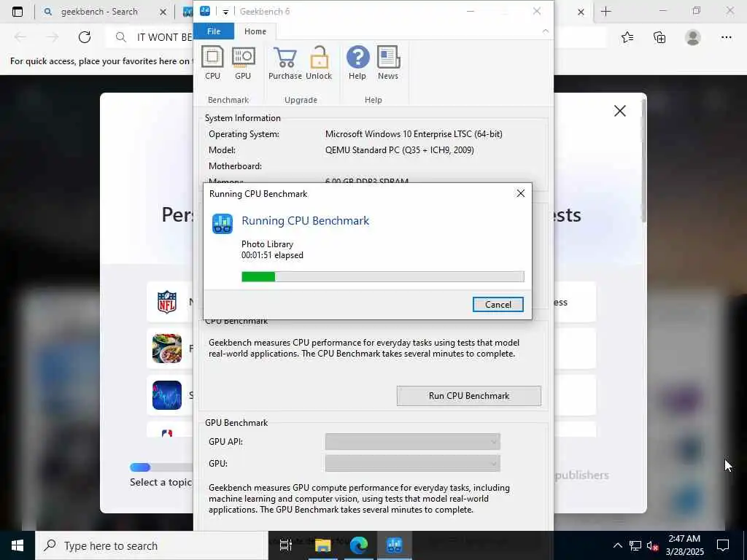Collapse the Geekbench ribbon with chevron
The width and height of the screenshot is (747, 560).
[546, 31]
